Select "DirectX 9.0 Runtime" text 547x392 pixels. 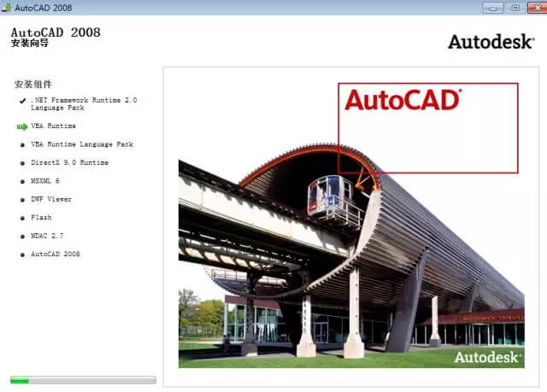click(69, 162)
